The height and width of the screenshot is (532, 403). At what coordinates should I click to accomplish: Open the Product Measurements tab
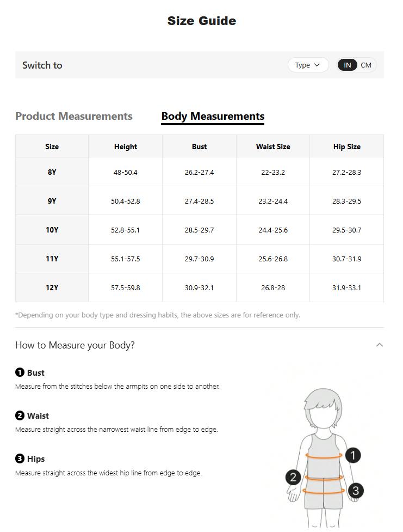[x=74, y=116]
